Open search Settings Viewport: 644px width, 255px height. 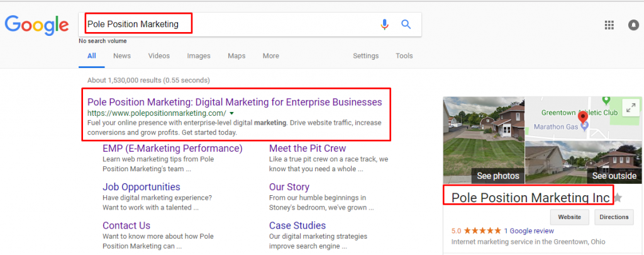pyautogui.click(x=365, y=56)
